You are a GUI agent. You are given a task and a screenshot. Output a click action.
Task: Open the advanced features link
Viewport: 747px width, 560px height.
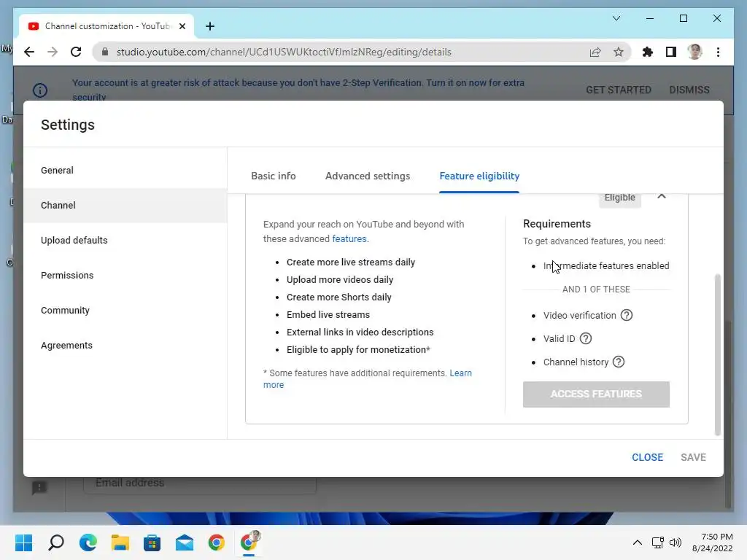[x=350, y=238]
